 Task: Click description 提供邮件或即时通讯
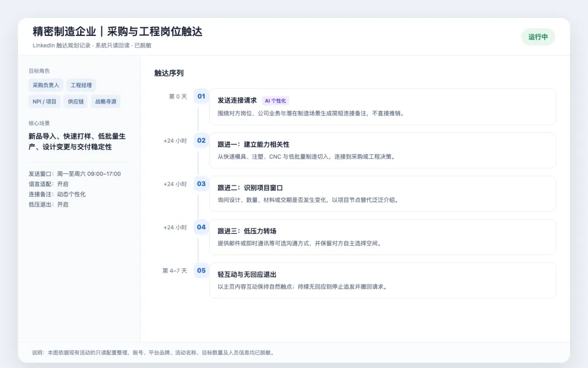[301, 243]
